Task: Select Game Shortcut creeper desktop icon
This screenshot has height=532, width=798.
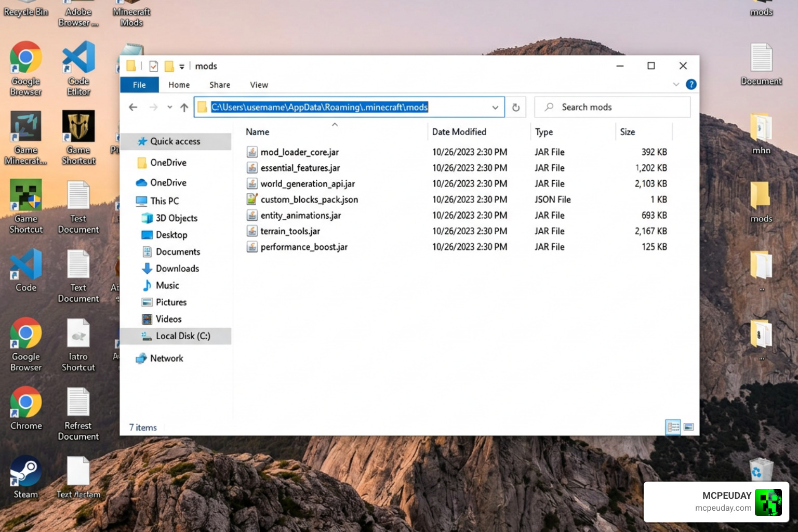Action: tap(26, 206)
